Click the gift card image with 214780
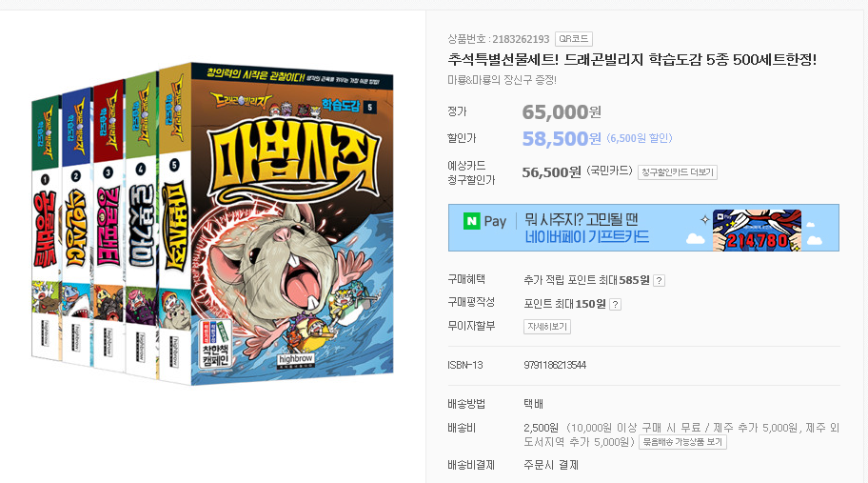This screenshot has height=483, width=868. point(757,231)
